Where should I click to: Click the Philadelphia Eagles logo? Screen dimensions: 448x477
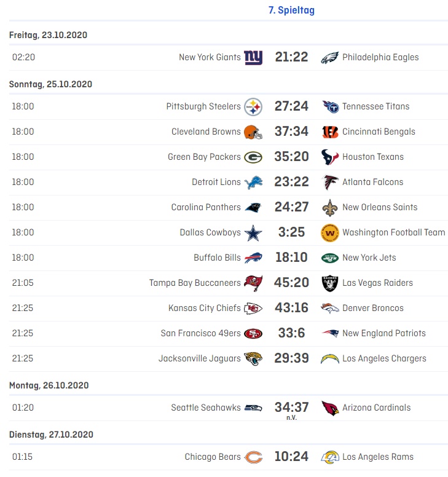(x=330, y=57)
